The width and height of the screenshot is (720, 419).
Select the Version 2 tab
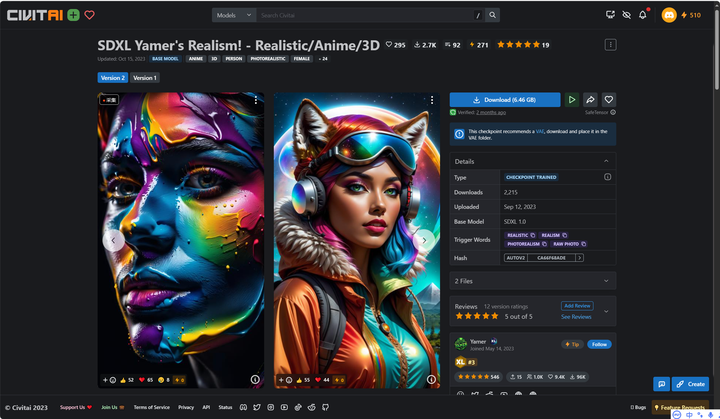(x=113, y=78)
